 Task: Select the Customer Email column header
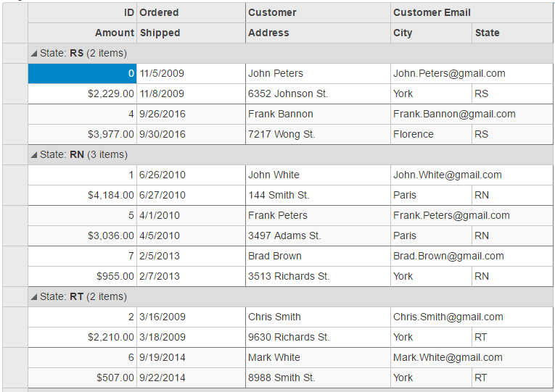432,12
